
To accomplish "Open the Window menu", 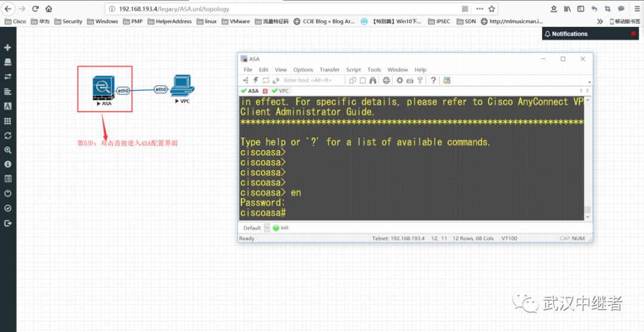I will pos(398,70).
